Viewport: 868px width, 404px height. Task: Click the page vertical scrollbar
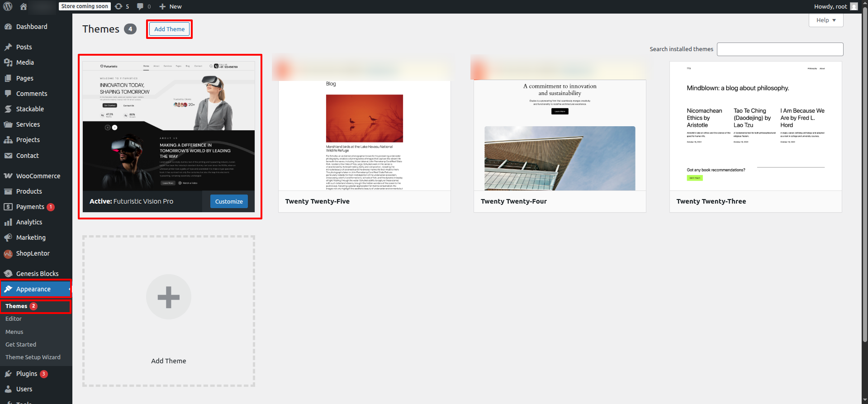(865, 181)
